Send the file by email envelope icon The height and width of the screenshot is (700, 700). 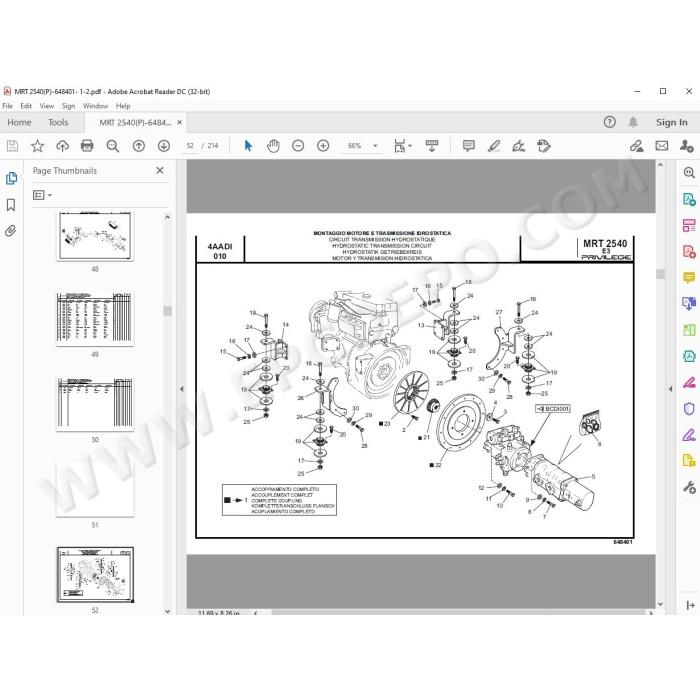pos(662,146)
